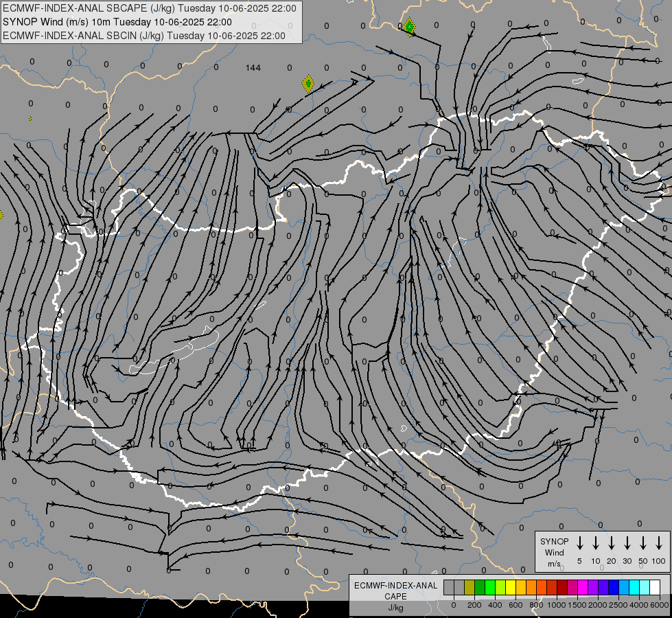Image resolution: width=672 pixels, height=618 pixels.
Task: Click the 800 tick label on CAPE scale
Action: (536, 605)
